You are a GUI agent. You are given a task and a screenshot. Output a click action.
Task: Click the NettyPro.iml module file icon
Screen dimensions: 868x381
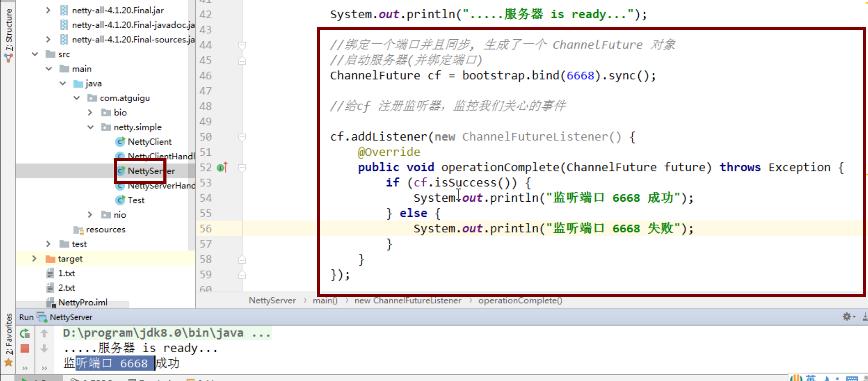click(x=51, y=303)
